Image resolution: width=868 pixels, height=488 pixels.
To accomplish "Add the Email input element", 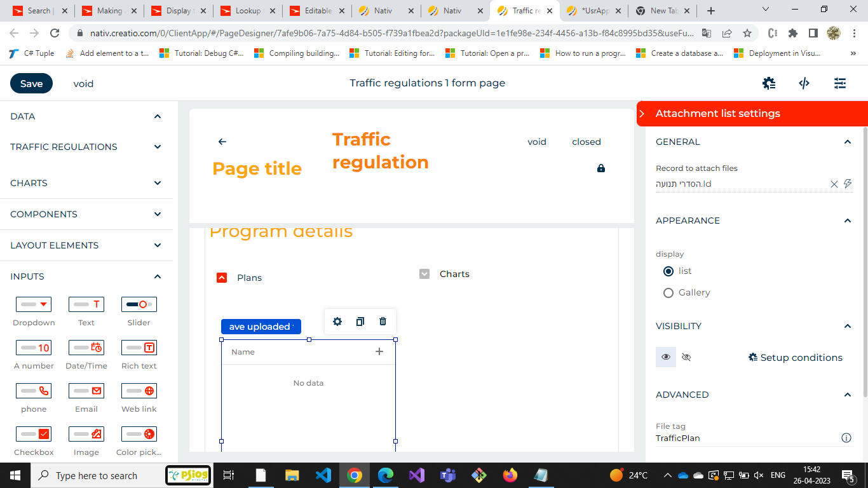I will [x=86, y=398].
